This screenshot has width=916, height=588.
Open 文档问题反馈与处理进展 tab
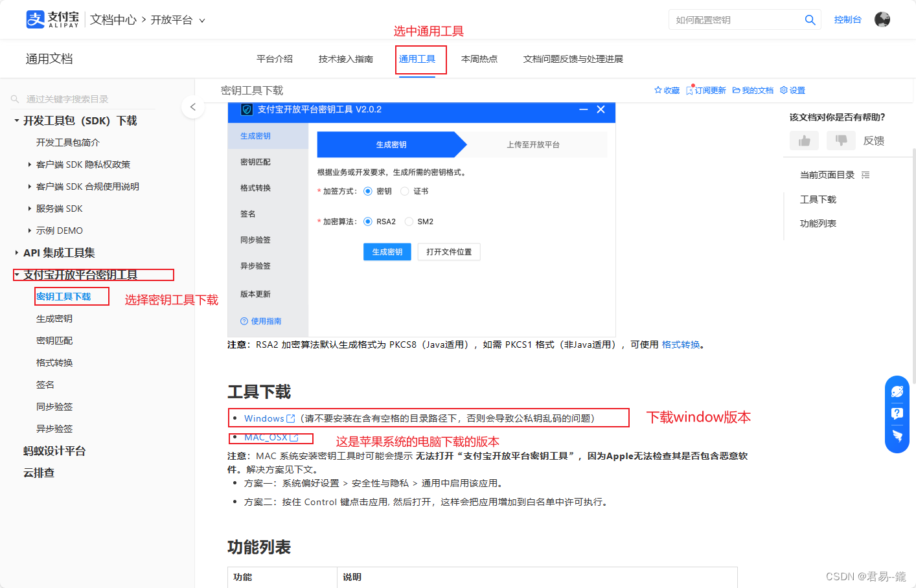click(x=573, y=59)
